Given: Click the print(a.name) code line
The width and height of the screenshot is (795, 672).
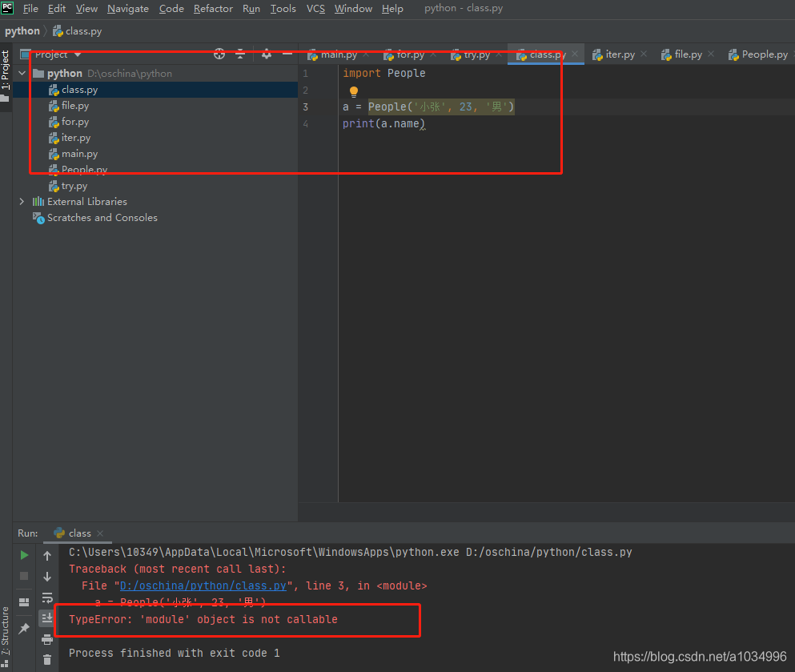Looking at the screenshot, I should (x=383, y=124).
